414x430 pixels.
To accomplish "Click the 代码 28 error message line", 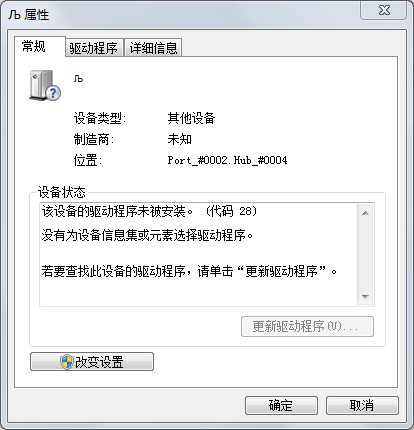I will click(x=149, y=211).
